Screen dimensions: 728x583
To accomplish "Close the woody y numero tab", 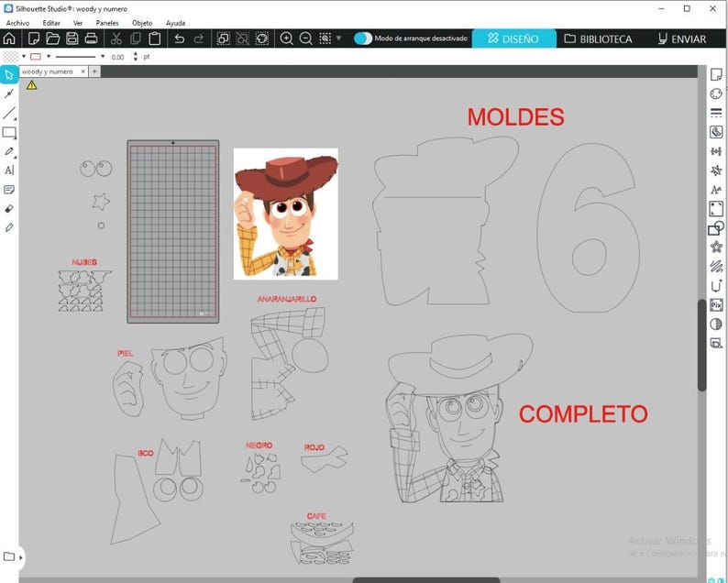I will (x=83, y=71).
